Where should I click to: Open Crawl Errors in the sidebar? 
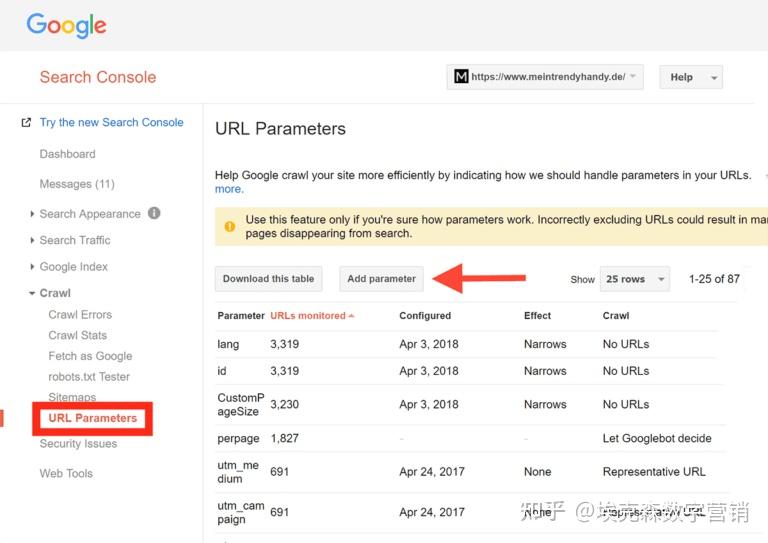80,315
